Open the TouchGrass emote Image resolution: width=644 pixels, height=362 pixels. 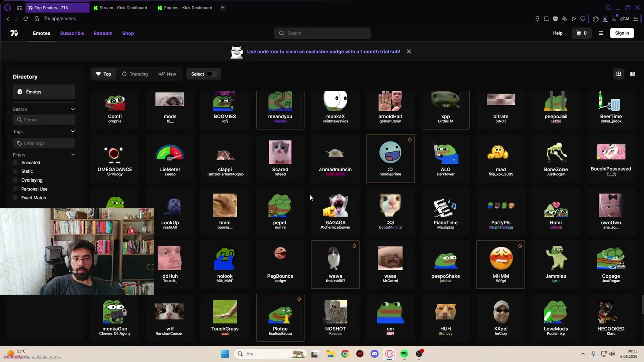tap(225, 318)
